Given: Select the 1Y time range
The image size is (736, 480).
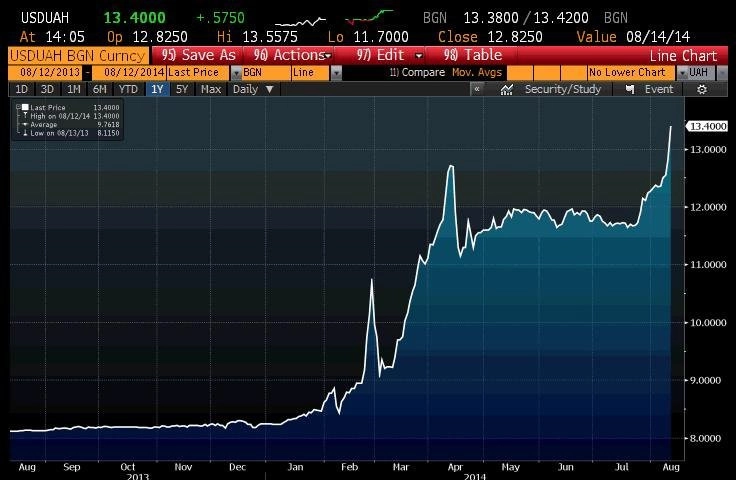Looking at the screenshot, I should click(157, 89).
